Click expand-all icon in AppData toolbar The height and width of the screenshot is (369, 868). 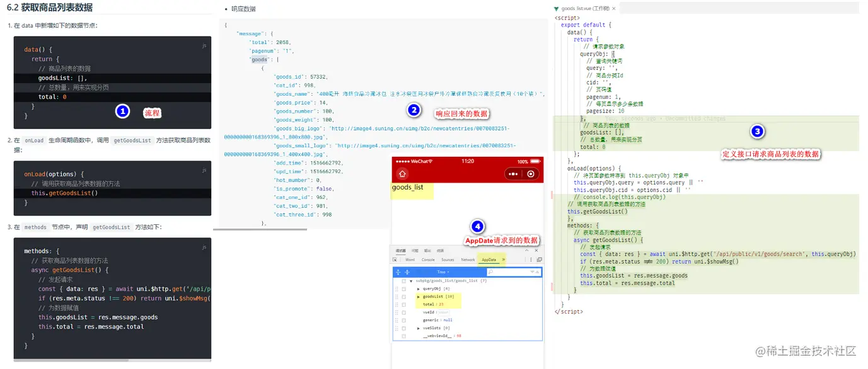pos(398,272)
